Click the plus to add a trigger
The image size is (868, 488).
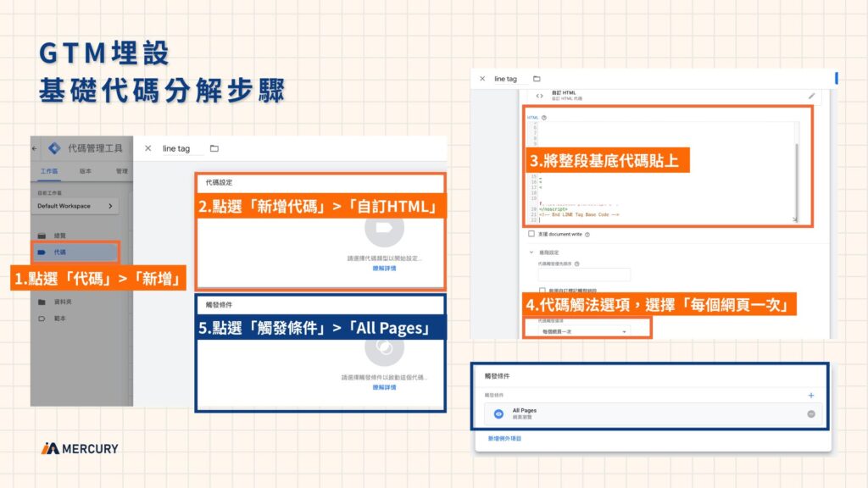[811, 395]
